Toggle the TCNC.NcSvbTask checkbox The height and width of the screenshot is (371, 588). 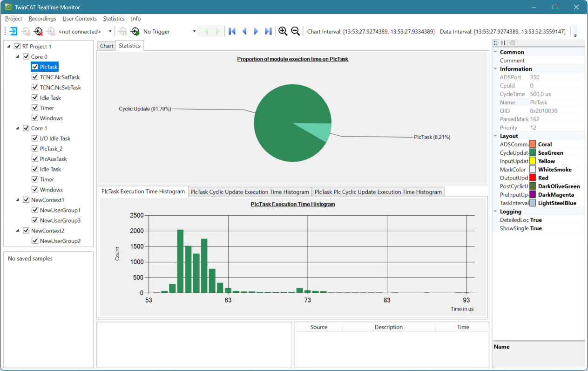[35, 88]
